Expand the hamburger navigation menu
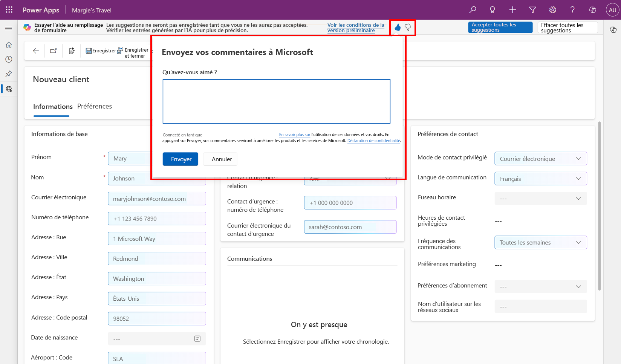The height and width of the screenshot is (364, 621). click(9, 28)
